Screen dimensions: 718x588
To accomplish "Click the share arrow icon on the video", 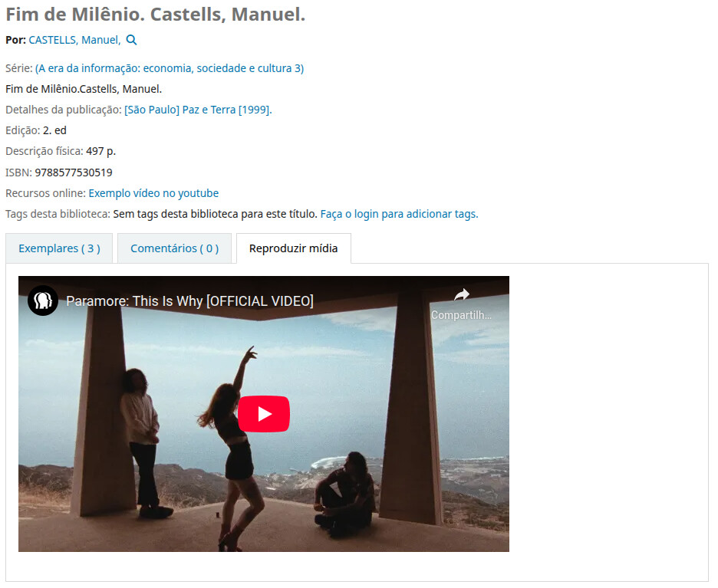I will pos(462,294).
